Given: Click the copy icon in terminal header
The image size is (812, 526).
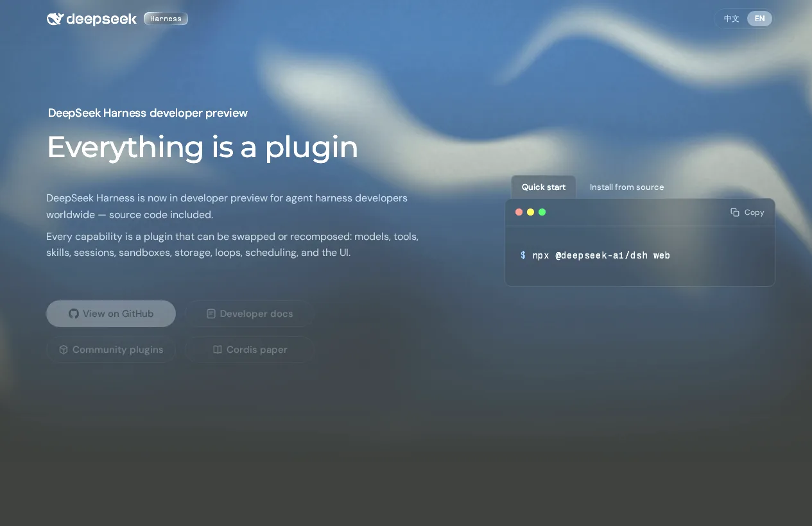Looking at the screenshot, I should tap(735, 212).
